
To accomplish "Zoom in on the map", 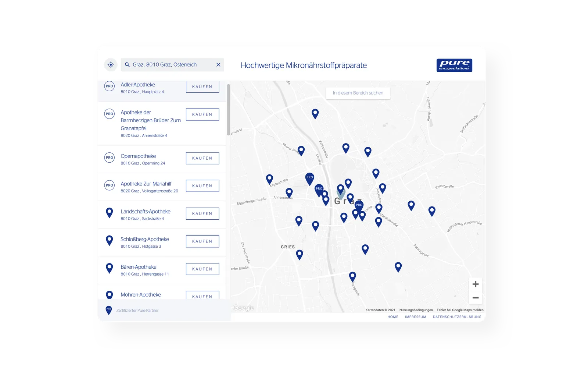I will 475,284.
